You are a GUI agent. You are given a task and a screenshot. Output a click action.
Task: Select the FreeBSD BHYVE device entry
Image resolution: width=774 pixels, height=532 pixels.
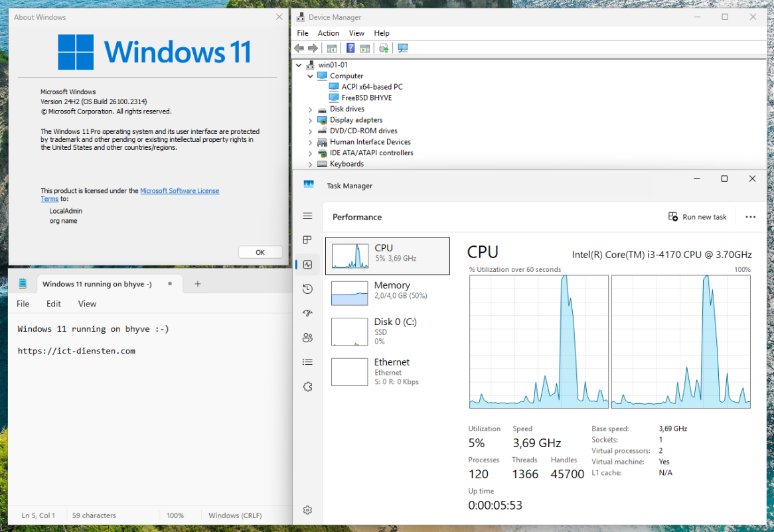366,98
